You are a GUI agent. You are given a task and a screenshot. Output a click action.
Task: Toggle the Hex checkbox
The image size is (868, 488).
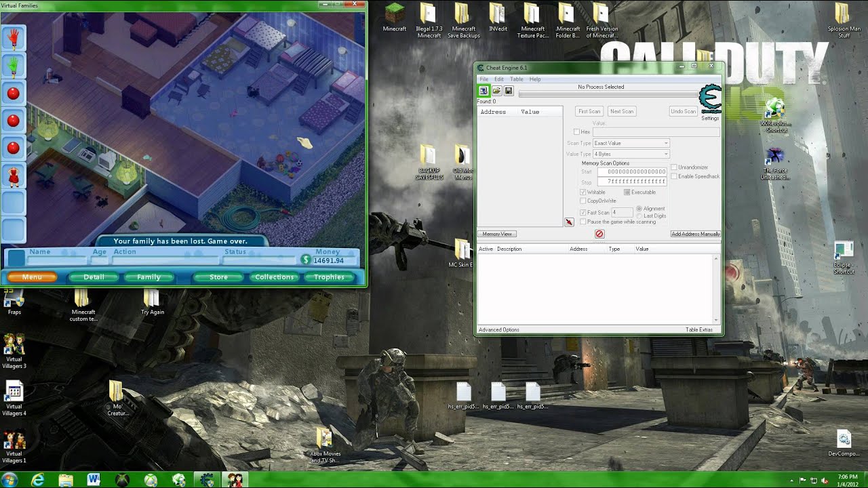click(x=577, y=131)
